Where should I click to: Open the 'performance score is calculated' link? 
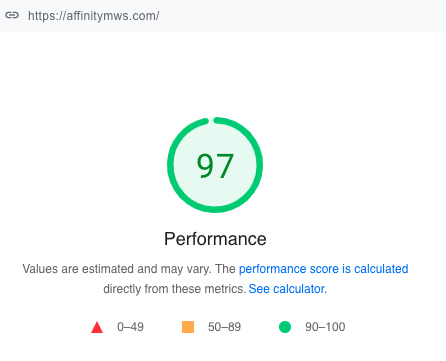pyautogui.click(x=324, y=269)
